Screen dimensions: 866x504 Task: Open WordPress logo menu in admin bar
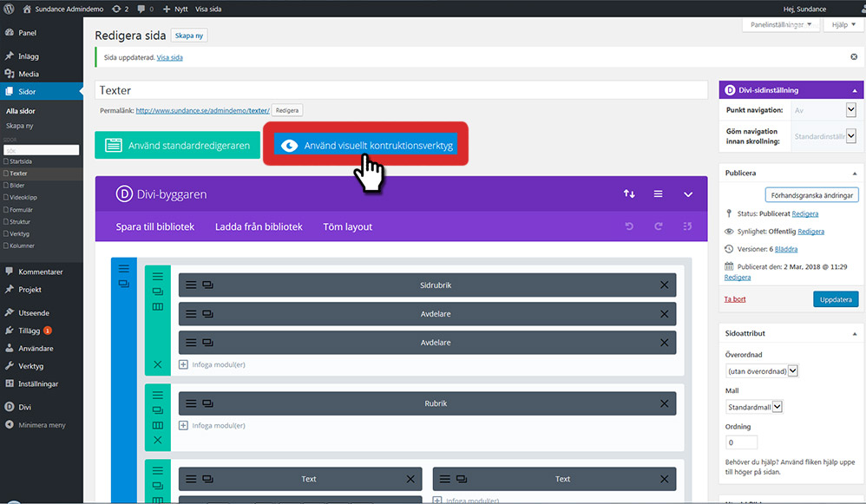[x=9, y=9]
